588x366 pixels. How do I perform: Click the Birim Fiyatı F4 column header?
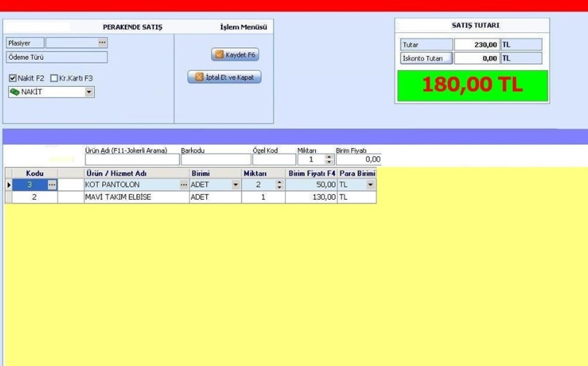(312, 174)
